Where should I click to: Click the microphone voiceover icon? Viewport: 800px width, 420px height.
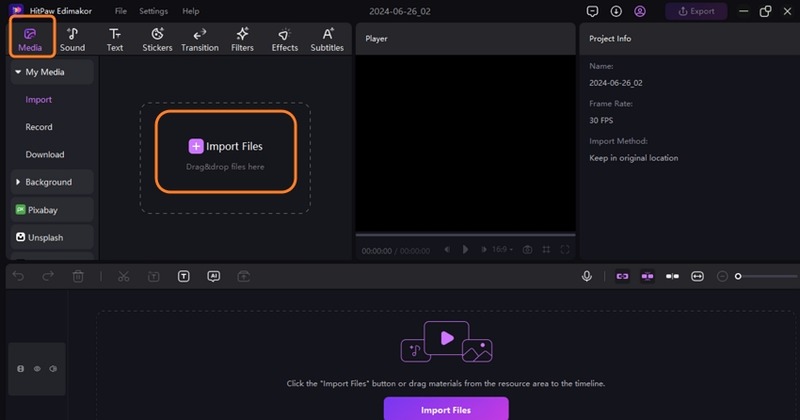click(587, 276)
